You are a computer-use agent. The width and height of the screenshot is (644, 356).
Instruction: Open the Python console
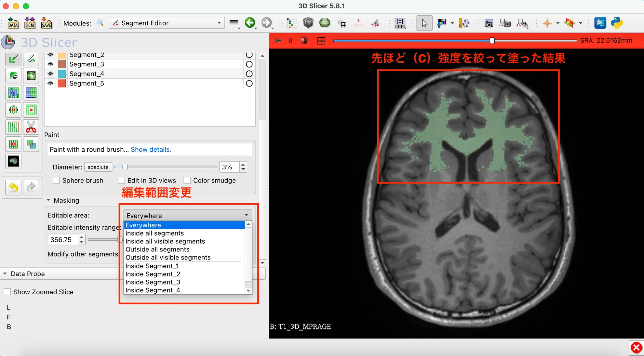(617, 23)
